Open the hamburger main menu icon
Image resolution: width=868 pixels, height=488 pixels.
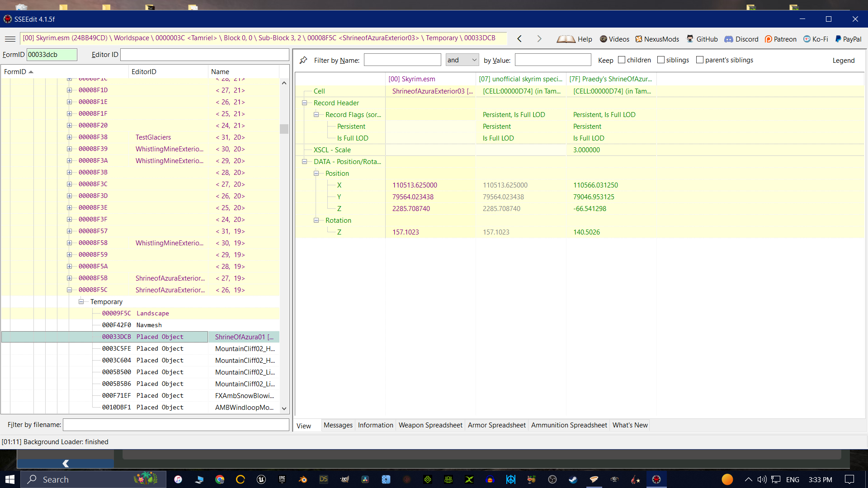click(x=10, y=39)
